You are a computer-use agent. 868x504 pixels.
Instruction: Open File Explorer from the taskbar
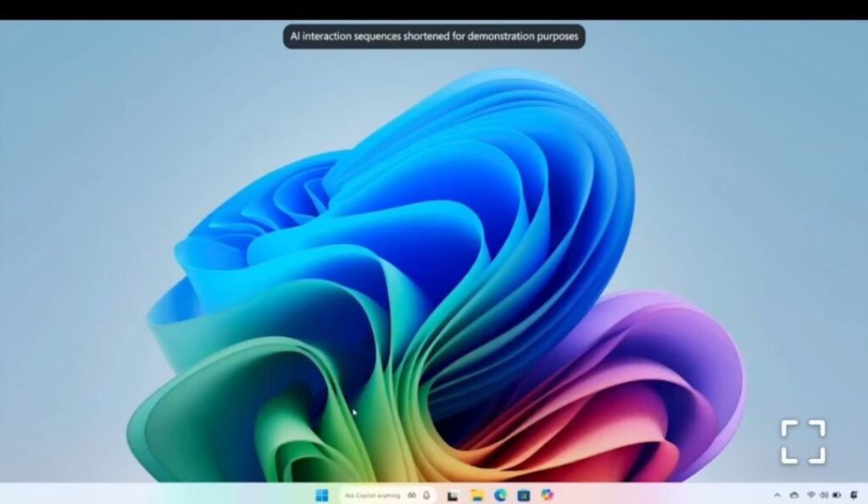[477, 494]
